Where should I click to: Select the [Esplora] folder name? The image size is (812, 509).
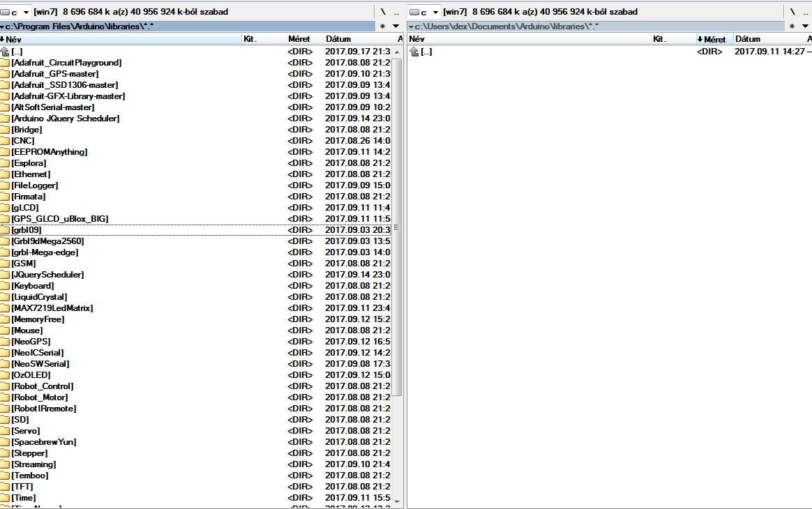pos(29,163)
